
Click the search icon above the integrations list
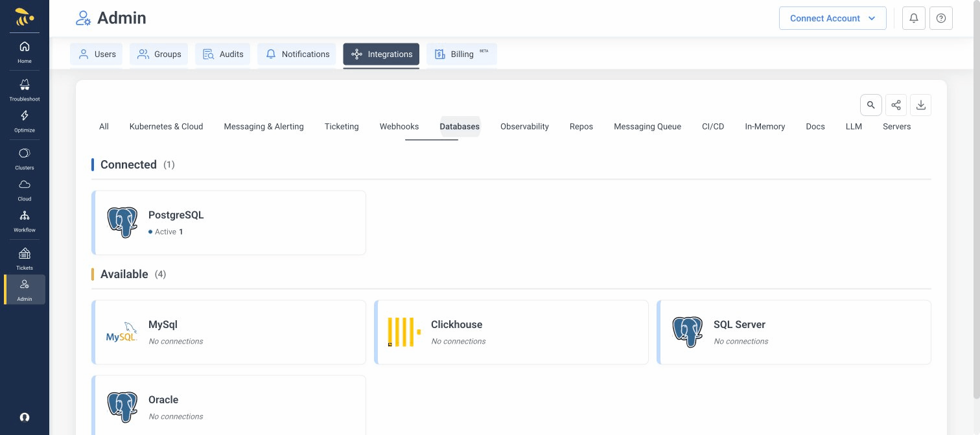871,104
